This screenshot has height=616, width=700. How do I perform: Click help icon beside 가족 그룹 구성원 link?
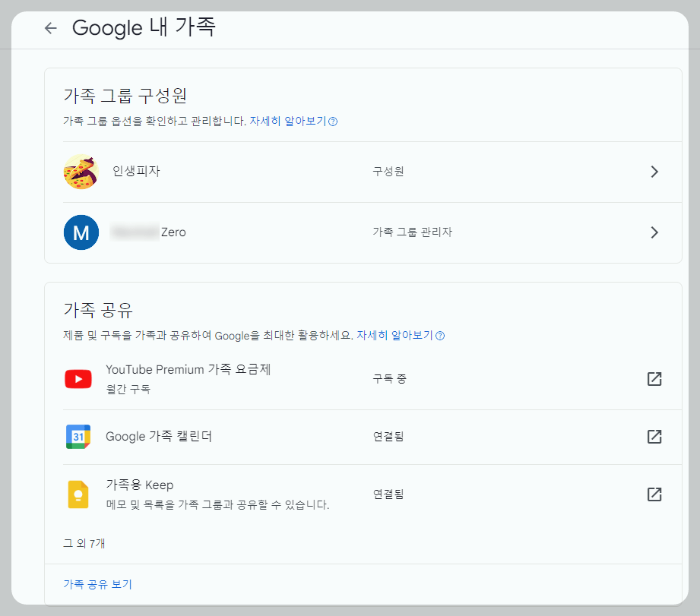333,122
